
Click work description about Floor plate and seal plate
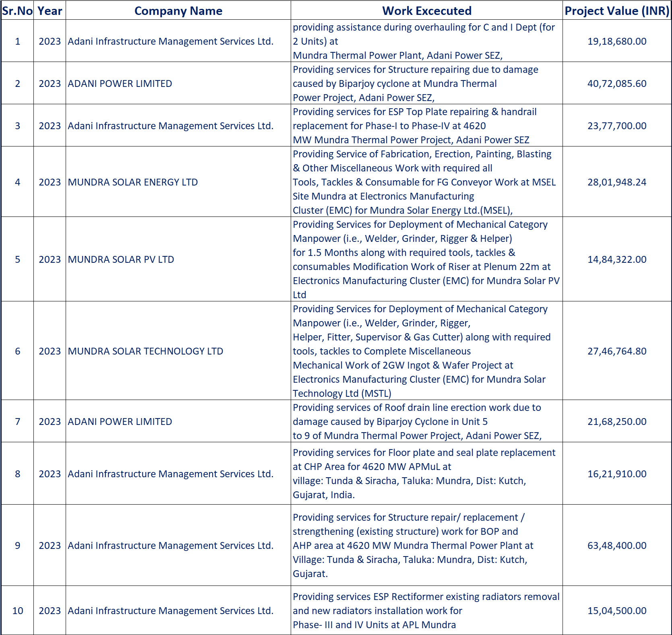[427, 474]
